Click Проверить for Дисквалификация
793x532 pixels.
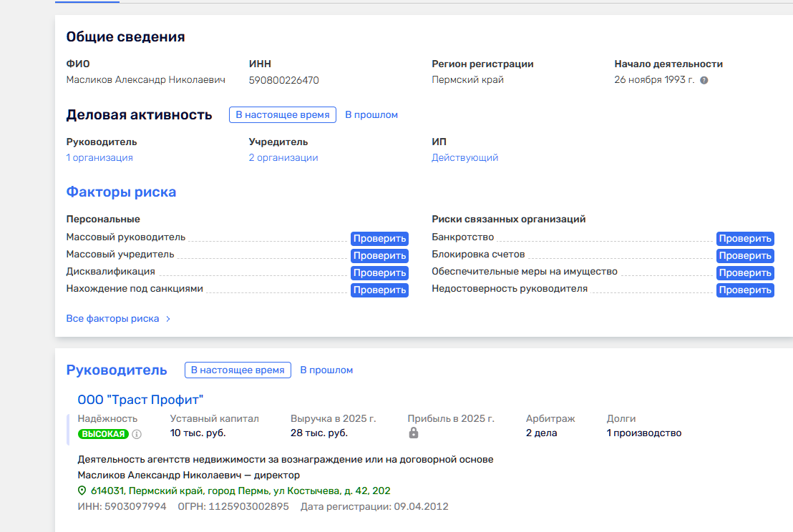point(379,272)
